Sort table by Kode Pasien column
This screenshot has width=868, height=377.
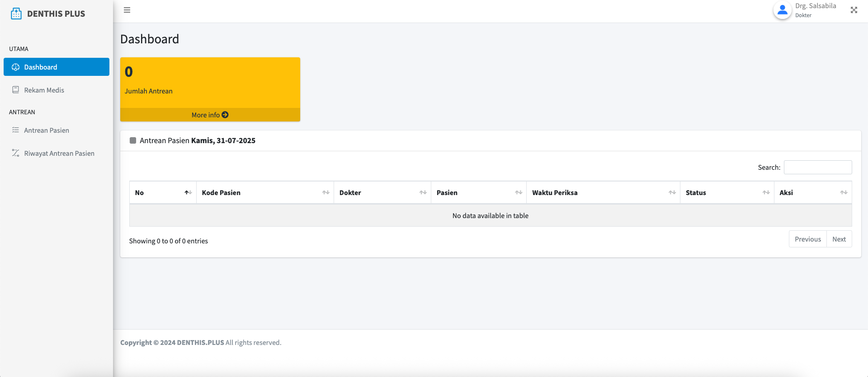point(265,192)
